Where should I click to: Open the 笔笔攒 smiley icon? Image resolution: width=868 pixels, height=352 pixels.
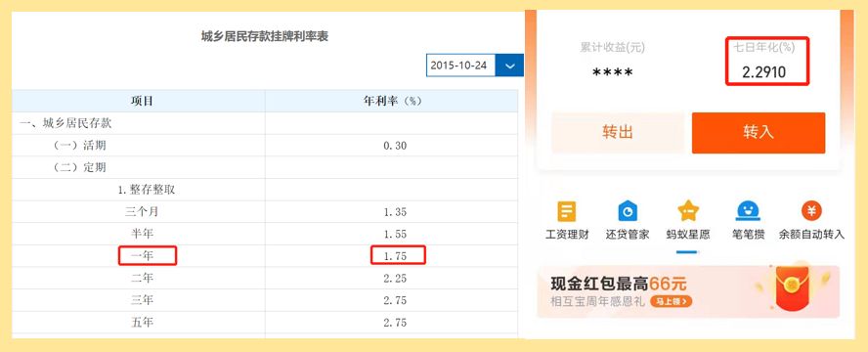(749, 211)
